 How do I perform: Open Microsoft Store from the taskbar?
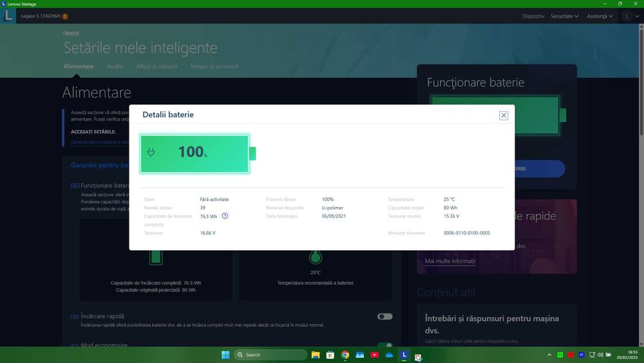click(330, 355)
